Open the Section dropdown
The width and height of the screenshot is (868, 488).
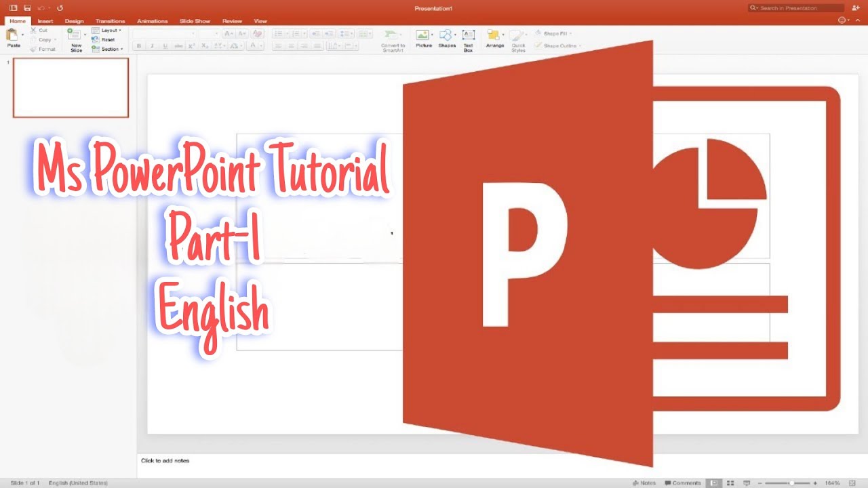(107, 49)
